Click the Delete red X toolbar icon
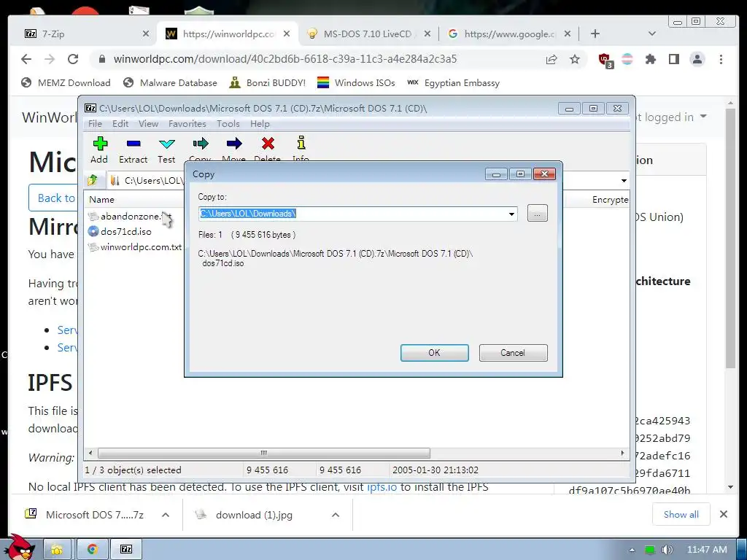 (268, 149)
